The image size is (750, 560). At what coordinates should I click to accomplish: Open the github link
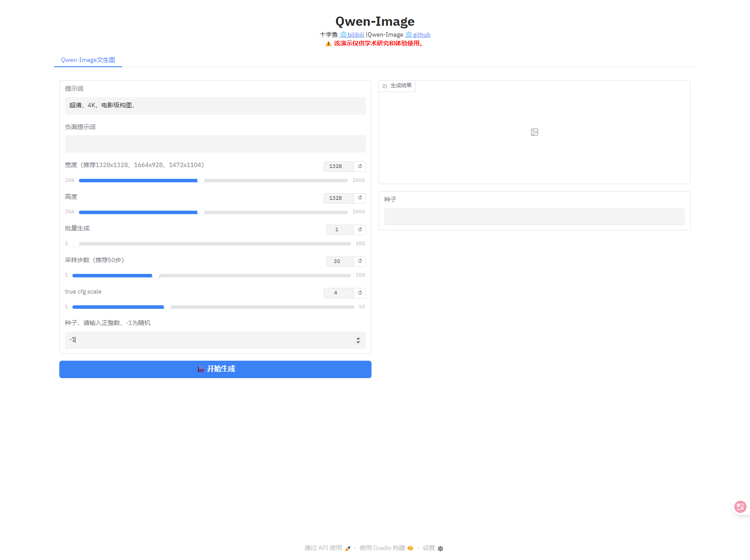coord(422,34)
